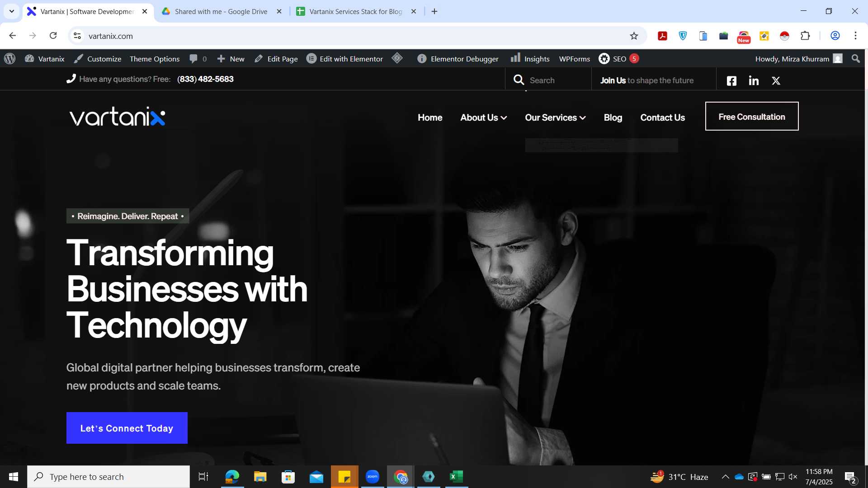Open the notification center icon

(850, 477)
